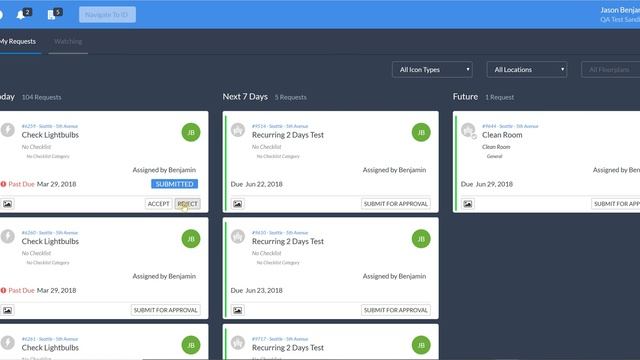Viewport: 640px width, 360px height.
Task: Click JB avatar on Check Lightbulbs #6261
Action: click(191, 345)
